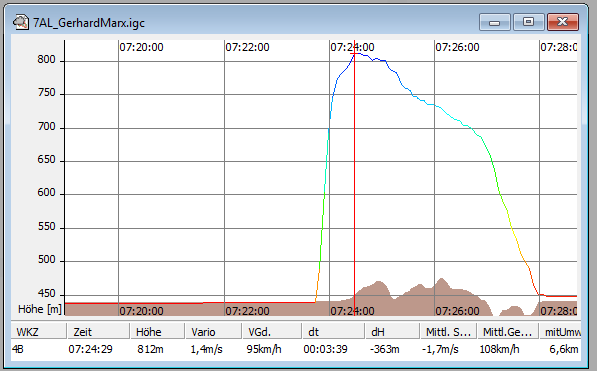This screenshot has width=597, height=371.
Task: Minimize the 7AL_GerhardMarx.igc window
Action: [x=495, y=22]
